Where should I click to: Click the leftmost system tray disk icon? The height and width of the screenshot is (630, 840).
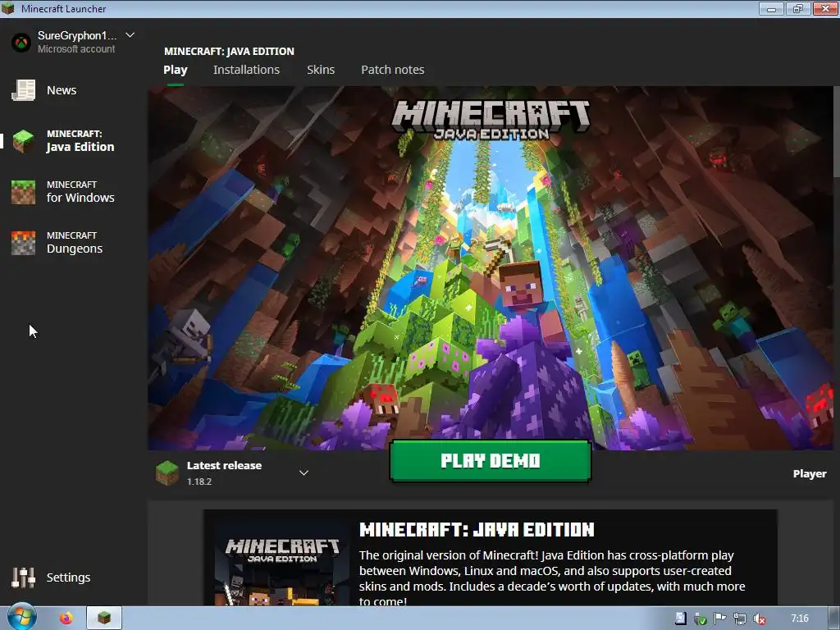click(x=680, y=619)
